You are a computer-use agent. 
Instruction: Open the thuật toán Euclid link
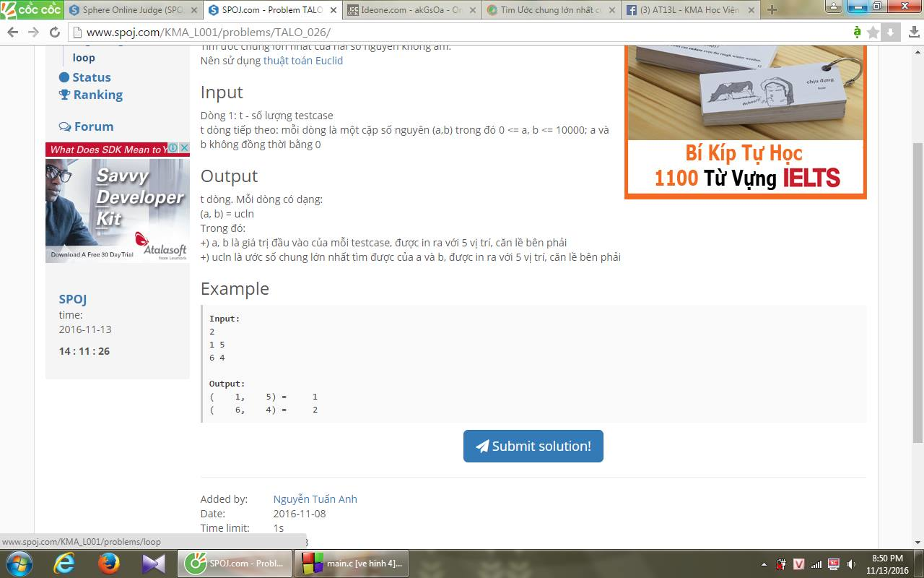[x=302, y=61]
